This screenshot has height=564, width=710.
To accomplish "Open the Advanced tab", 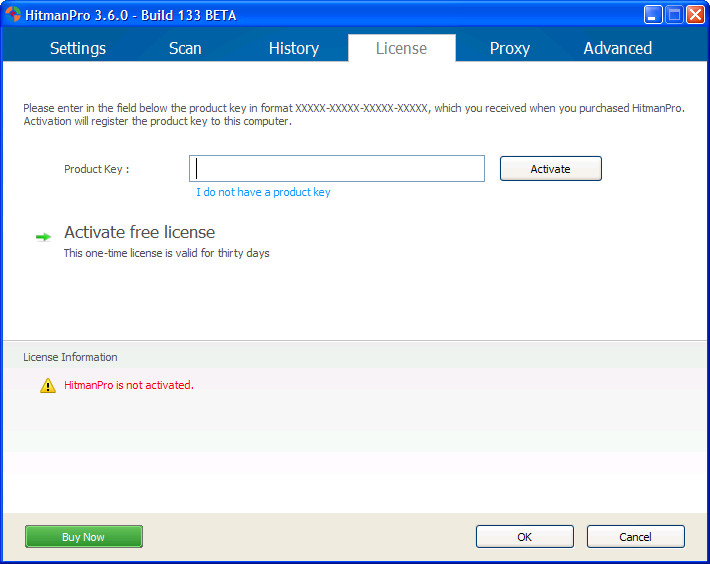I will click(618, 48).
